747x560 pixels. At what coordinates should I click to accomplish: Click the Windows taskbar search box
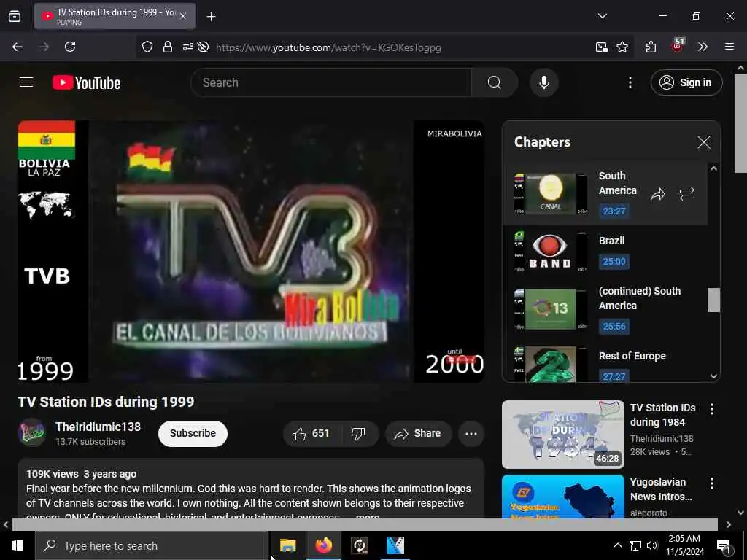point(152,545)
